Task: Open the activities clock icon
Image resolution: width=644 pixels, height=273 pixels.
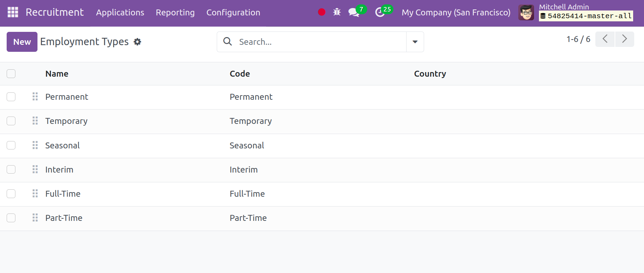Action: pos(380,13)
